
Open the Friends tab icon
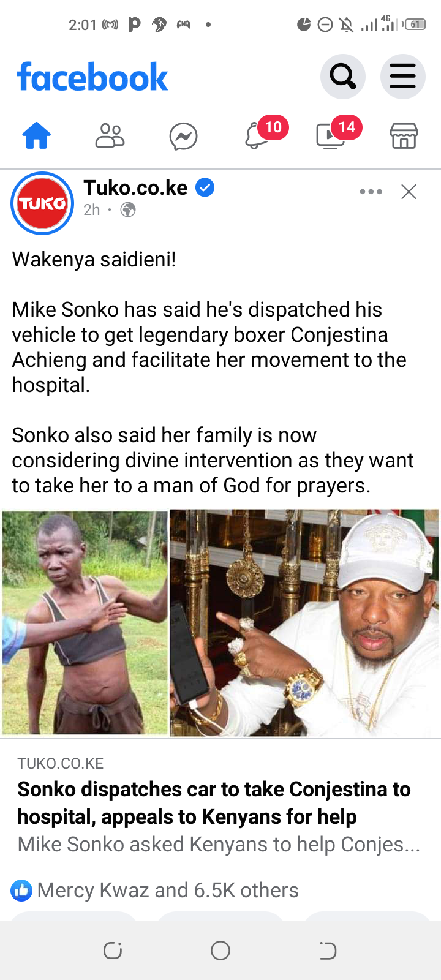tap(110, 136)
